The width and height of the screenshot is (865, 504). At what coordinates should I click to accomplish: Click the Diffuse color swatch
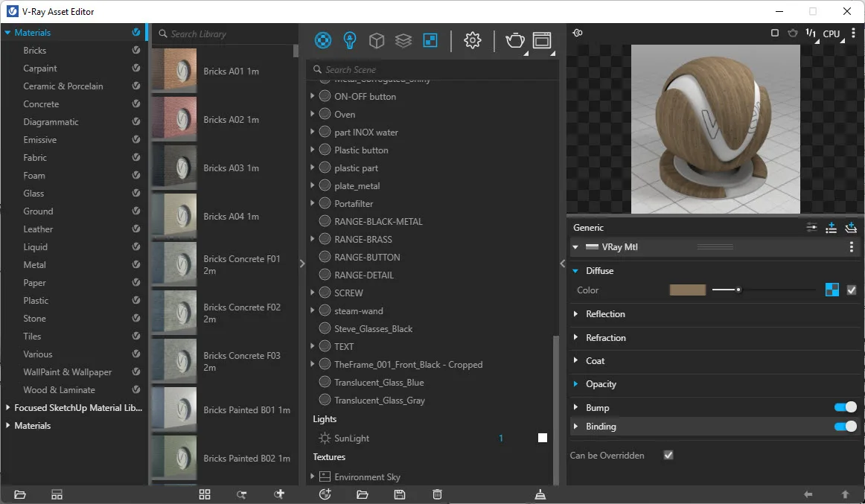(x=687, y=290)
